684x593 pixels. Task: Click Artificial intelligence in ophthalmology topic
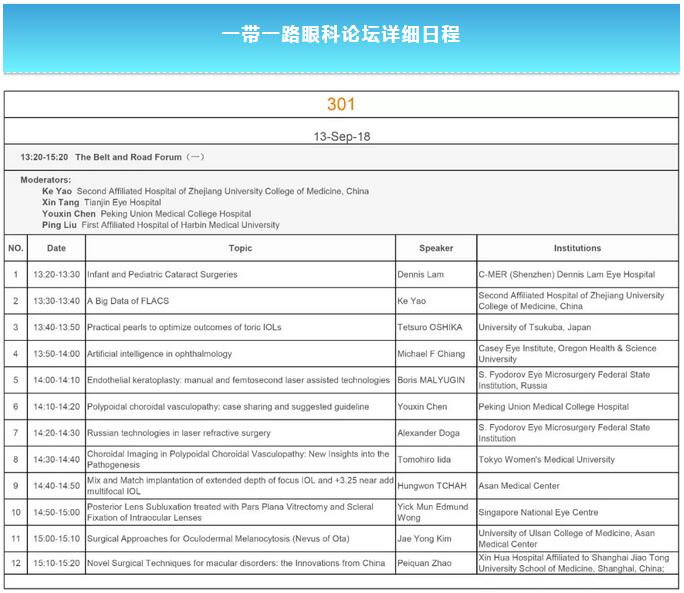pyautogui.click(x=159, y=354)
